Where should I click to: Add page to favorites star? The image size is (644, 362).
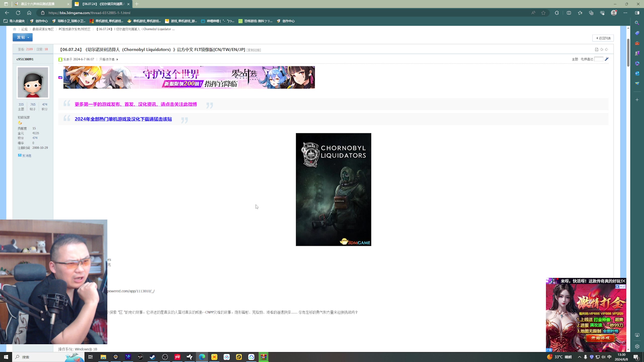pyautogui.click(x=543, y=13)
